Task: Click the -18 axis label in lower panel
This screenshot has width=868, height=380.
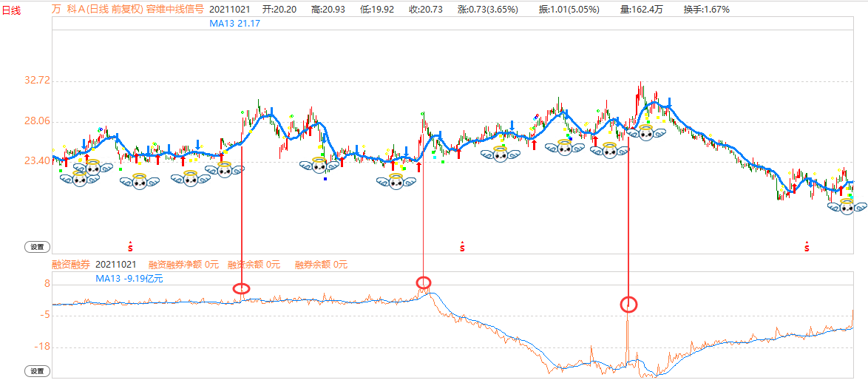Action: [43, 347]
